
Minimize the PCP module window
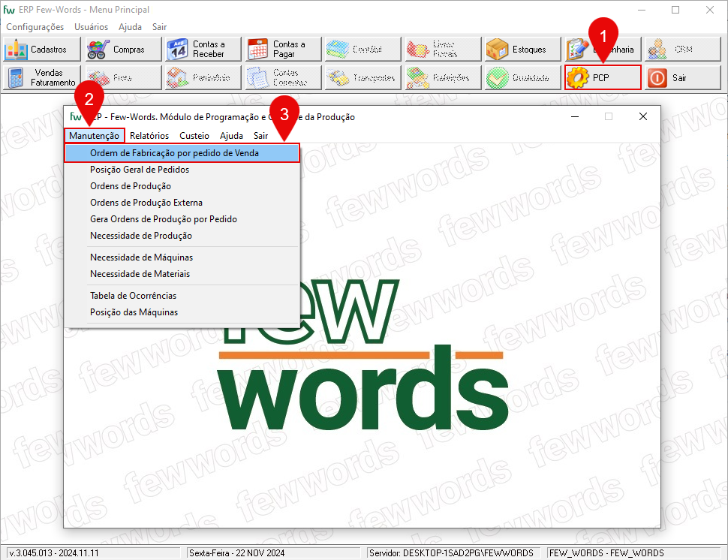[x=575, y=116]
